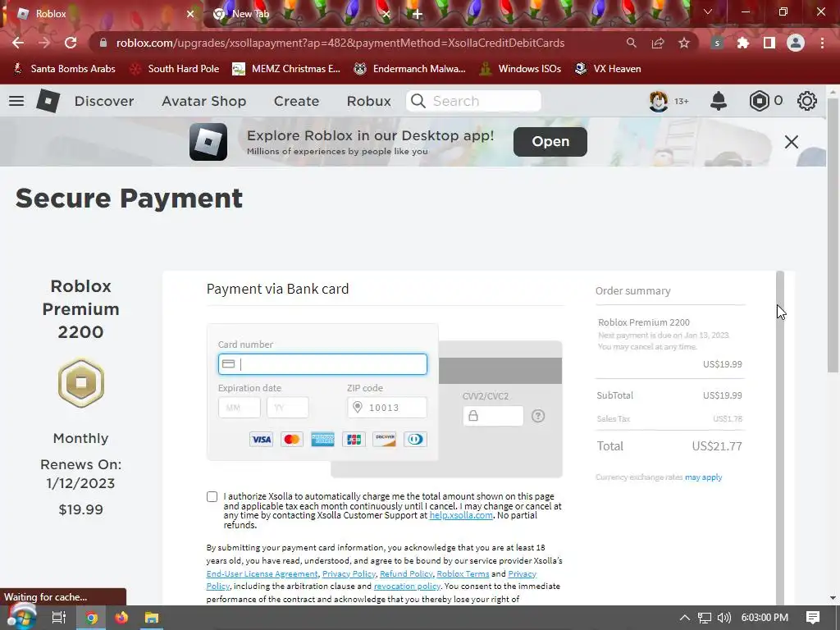Click the page vertical scrollbar thumb
This screenshot has height=630, width=840.
833,235
